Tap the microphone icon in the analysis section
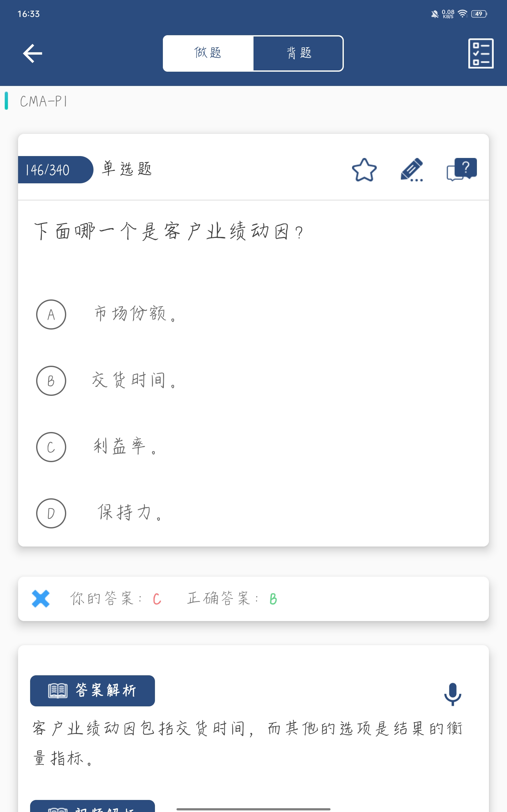The image size is (507, 812). [452, 694]
